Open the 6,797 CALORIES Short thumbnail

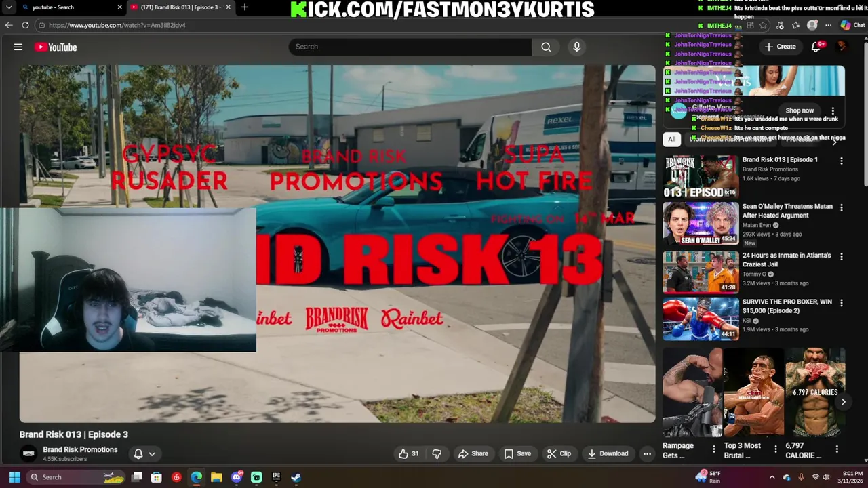tap(815, 392)
